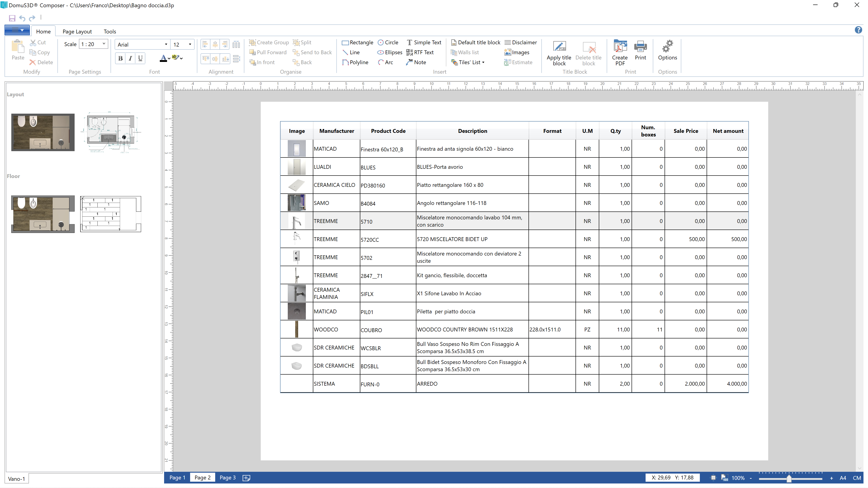Select the Ellipses tool

(x=390, y=52)
